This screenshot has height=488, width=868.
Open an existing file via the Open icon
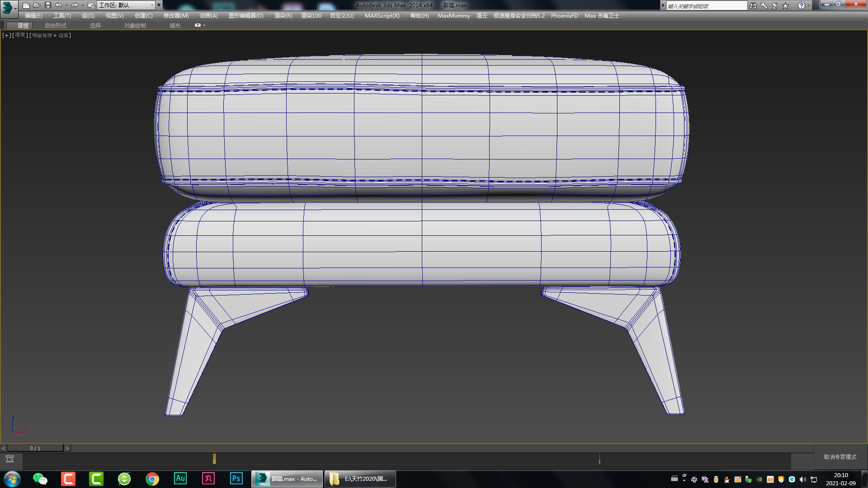point(38,5)
